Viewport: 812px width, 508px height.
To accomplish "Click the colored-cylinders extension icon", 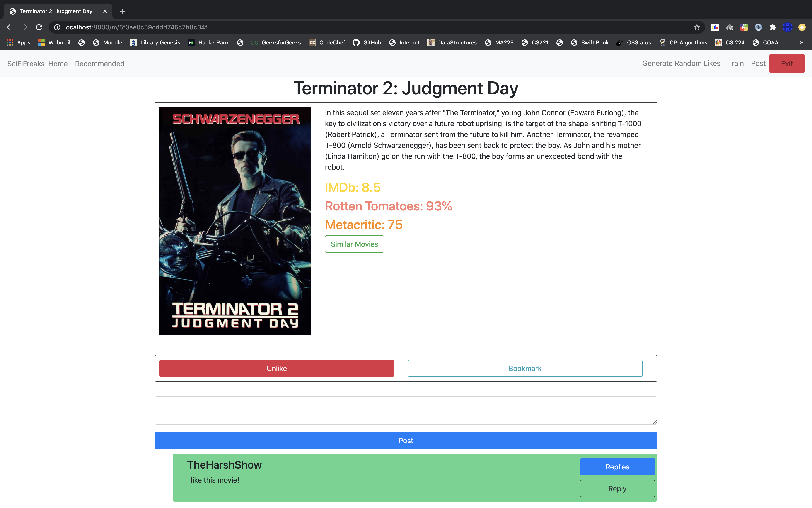I will tap(715, 27).
